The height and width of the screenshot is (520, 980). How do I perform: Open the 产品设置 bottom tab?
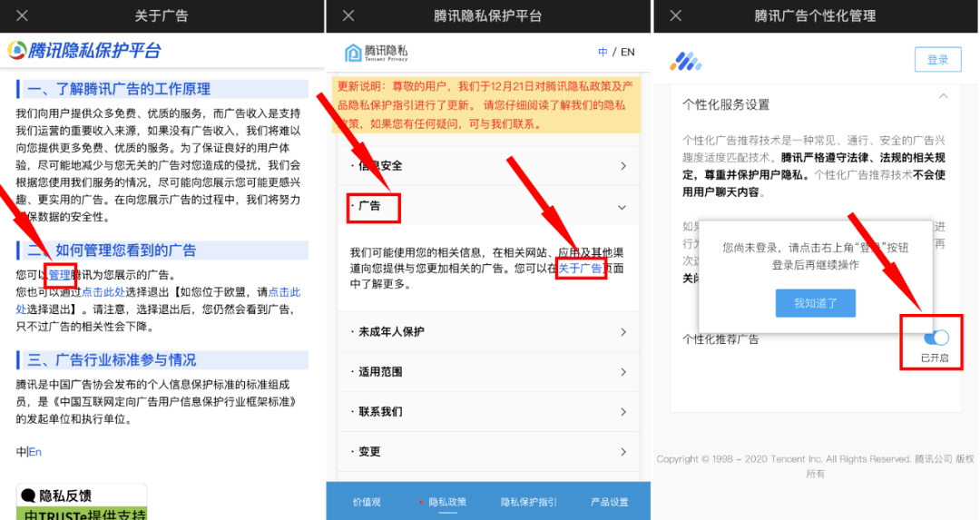(x=610, y=502)
